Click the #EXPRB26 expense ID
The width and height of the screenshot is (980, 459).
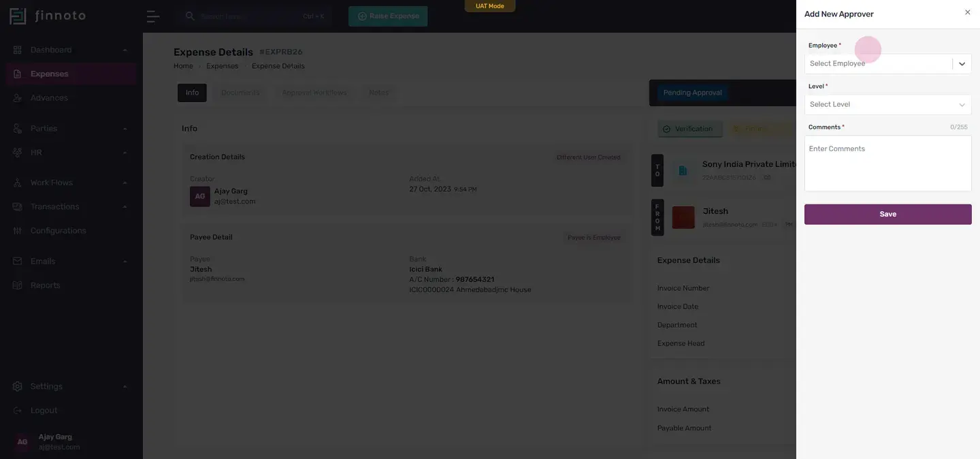click(x=280, y=52)
